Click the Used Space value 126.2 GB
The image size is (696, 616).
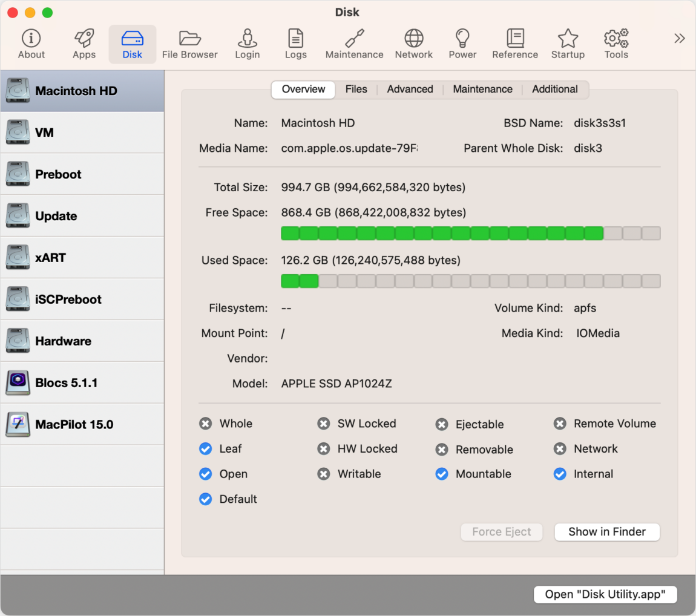[x=370, y=260]
